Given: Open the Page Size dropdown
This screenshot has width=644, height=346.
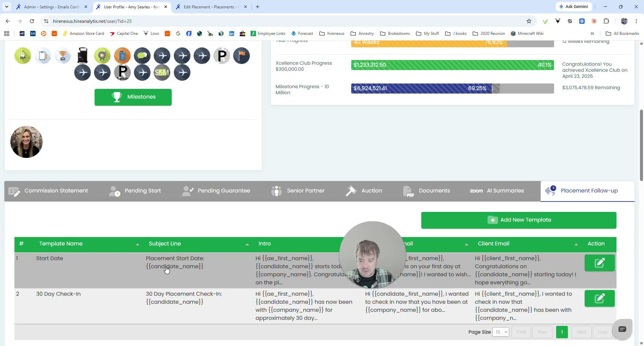Looking at the screenshot, I should pyautogui.click(x=501, y=332).
